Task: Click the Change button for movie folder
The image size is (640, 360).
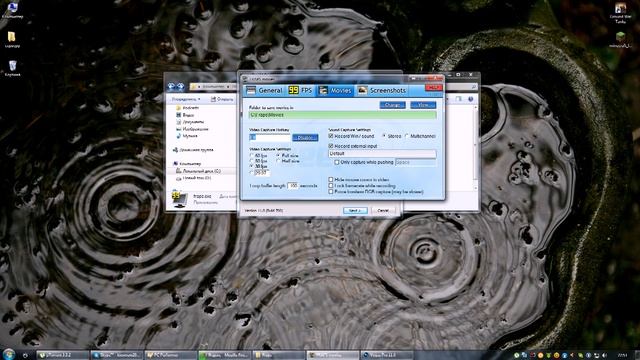Action: [x=392, y=105]
